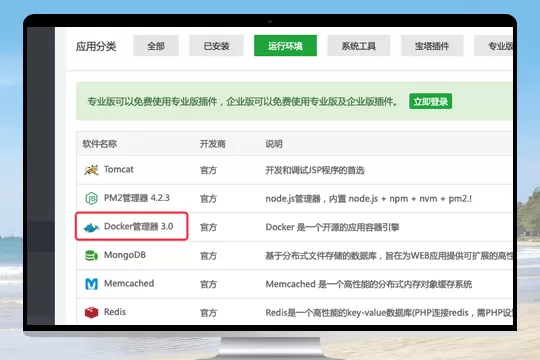This screenshot has width=540, height=360.
Task: Click the 软件名称 column header
Action: (100, 144)
